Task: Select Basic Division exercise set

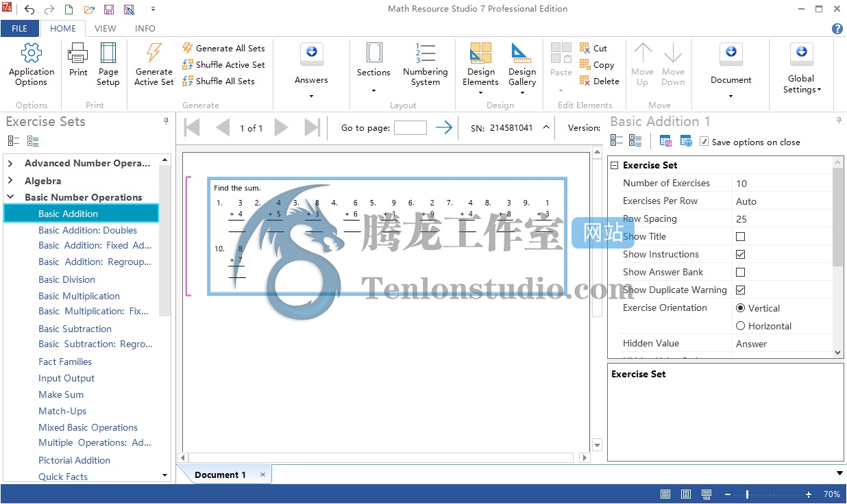Action: pos(66,279)
